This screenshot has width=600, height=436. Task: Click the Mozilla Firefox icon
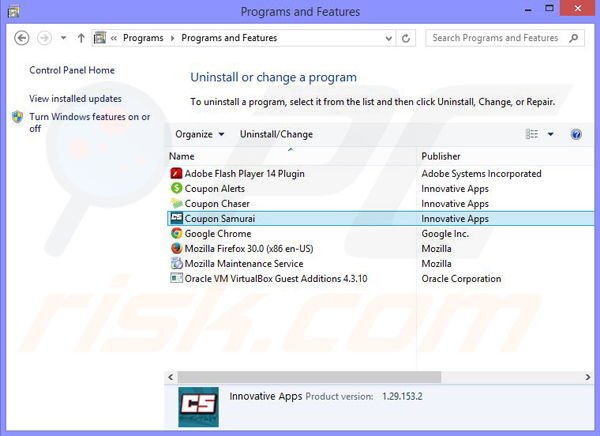coord(176,248)
